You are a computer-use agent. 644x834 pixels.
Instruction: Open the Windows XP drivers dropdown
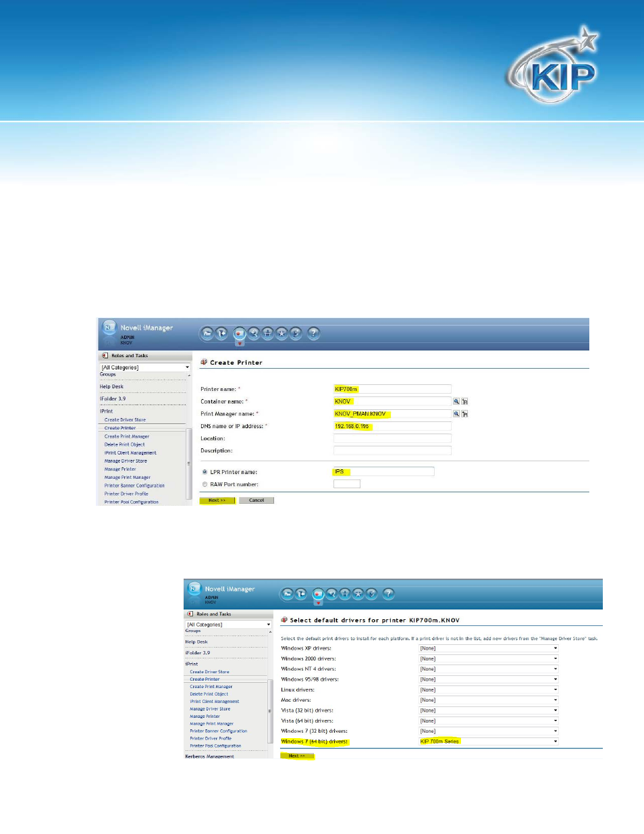[x=489, y=648]
